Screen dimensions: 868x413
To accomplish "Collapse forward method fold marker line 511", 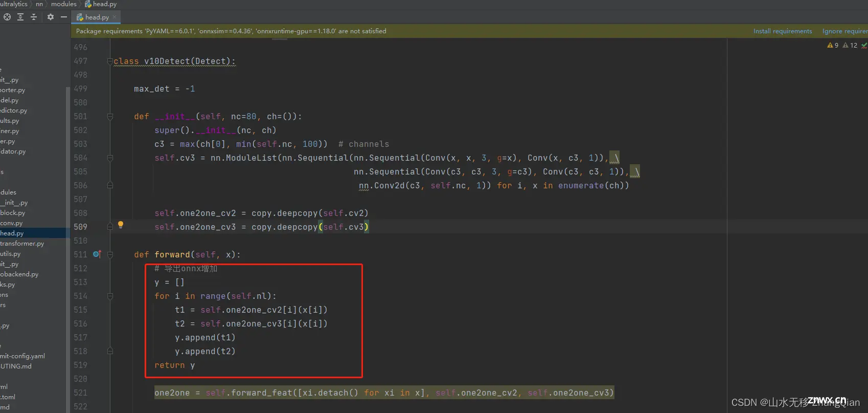I will pyautogui.click(x=110, y=254).
